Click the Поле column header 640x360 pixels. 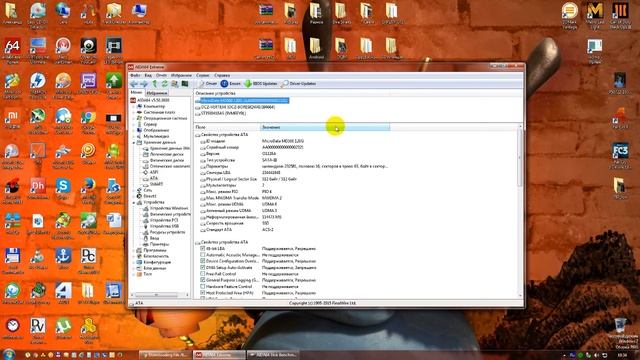pos(227,127)
